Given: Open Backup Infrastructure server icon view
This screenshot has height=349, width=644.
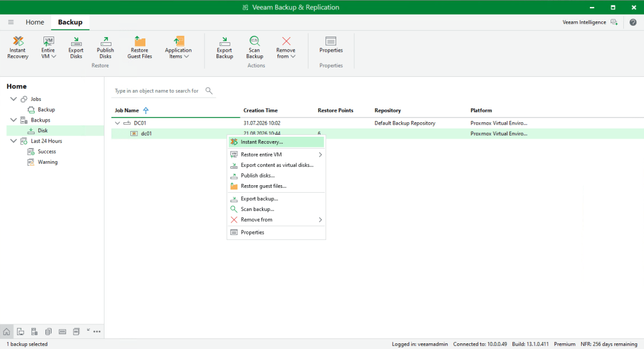Looking at the screenshot, I should point(35,332).
